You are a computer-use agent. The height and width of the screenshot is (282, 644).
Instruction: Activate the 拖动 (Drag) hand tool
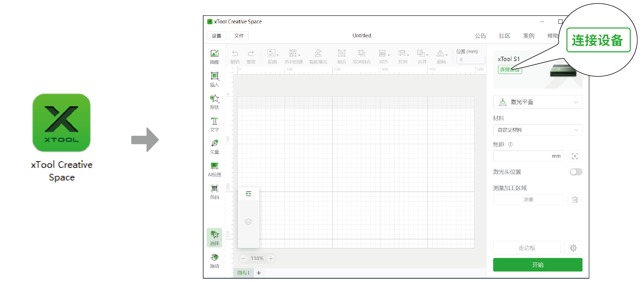pyautogui.click(x=214, y=260)
